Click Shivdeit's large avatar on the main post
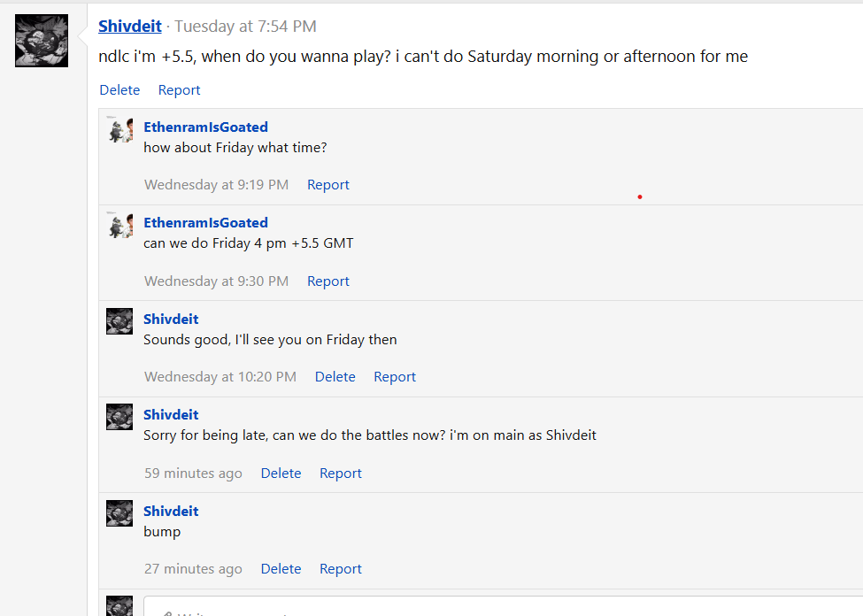This screenshot has width=863, height=616. point(42,41)
